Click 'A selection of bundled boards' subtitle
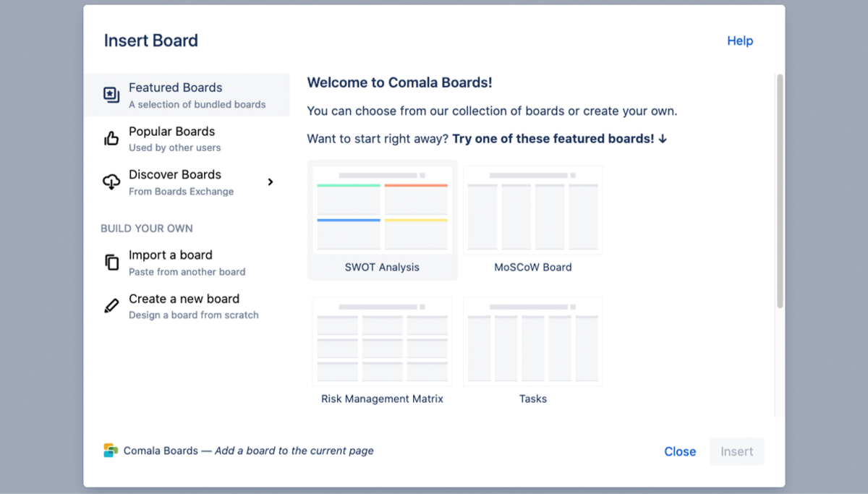 (197, 105)
